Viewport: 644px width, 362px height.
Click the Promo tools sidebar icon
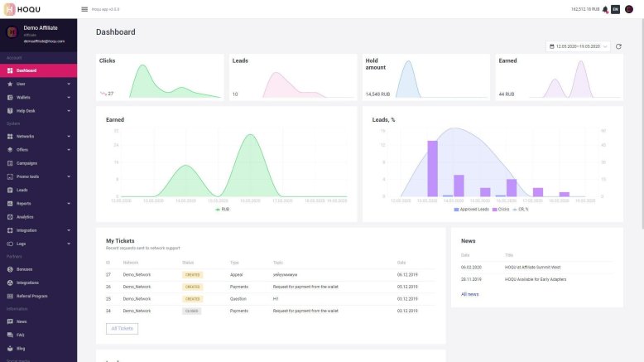pyautogui.click(x=10, y=176)
